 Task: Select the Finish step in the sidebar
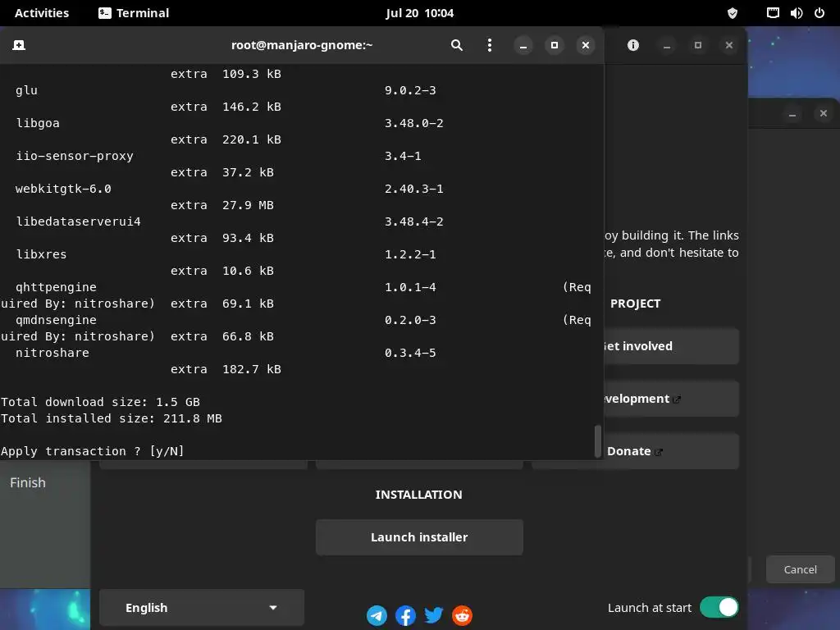point(28,482)
